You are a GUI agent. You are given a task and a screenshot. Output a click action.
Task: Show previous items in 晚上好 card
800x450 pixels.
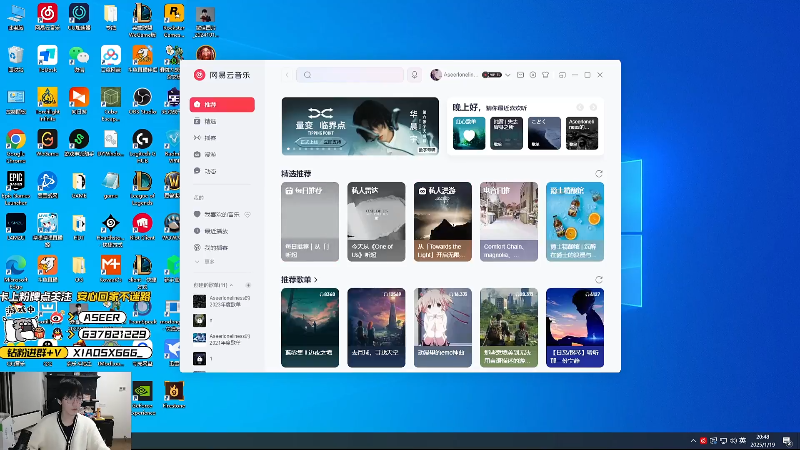(580, 107)
